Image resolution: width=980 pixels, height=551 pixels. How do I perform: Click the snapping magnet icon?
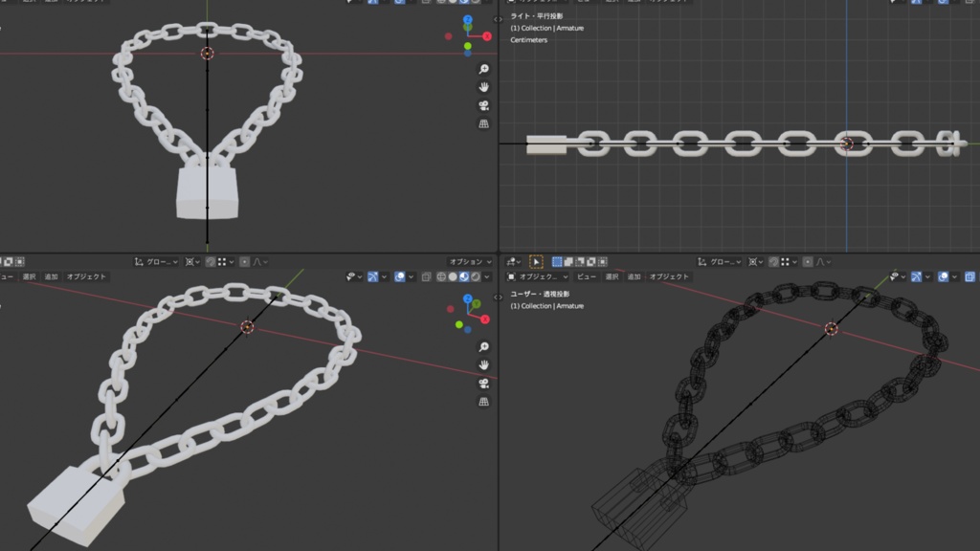click(x=210, y=260)
